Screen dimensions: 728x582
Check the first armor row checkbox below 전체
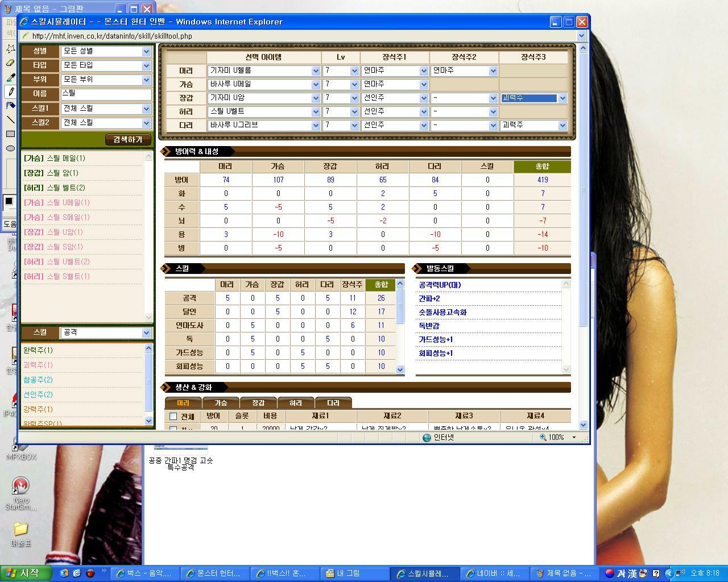(x=173, y=428)
